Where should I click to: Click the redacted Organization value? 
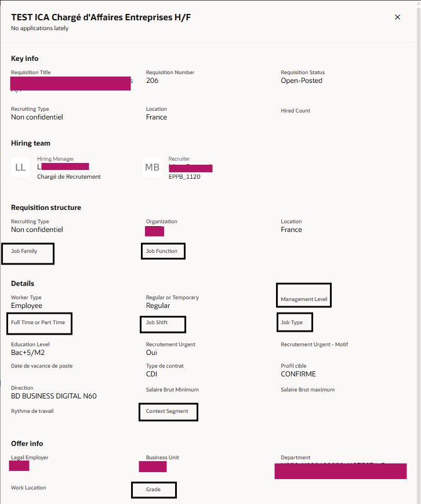point(154,231)
